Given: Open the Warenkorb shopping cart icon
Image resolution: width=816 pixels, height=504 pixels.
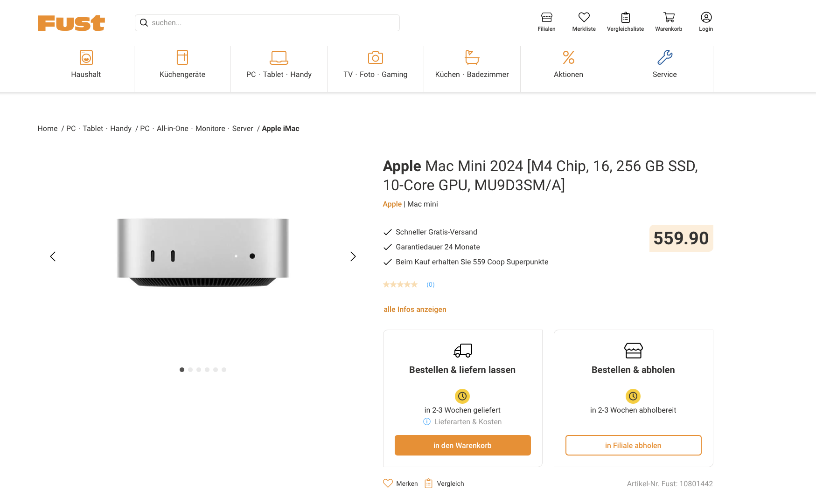Looking at the screenshot, I should pos(669,18).
